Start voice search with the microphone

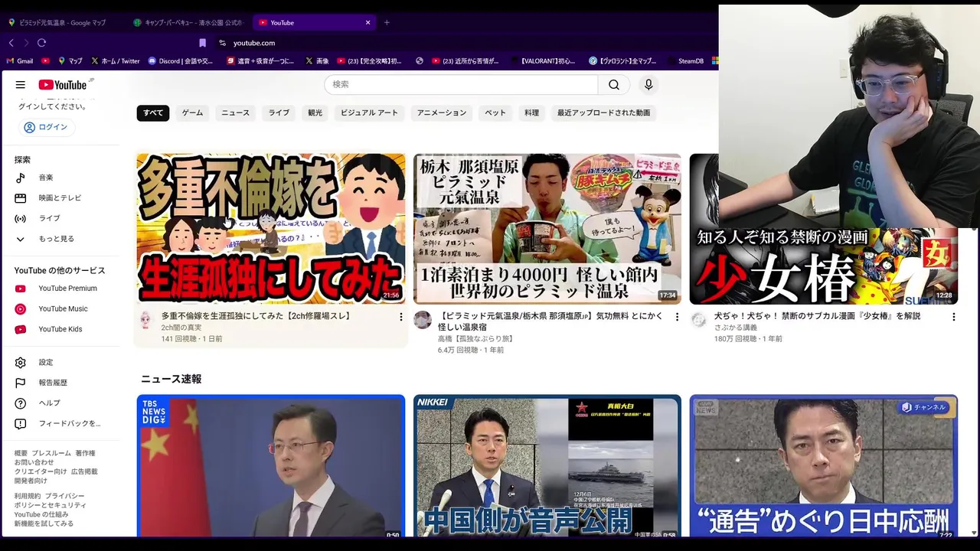pyautogui.click(x=648, y=85)
